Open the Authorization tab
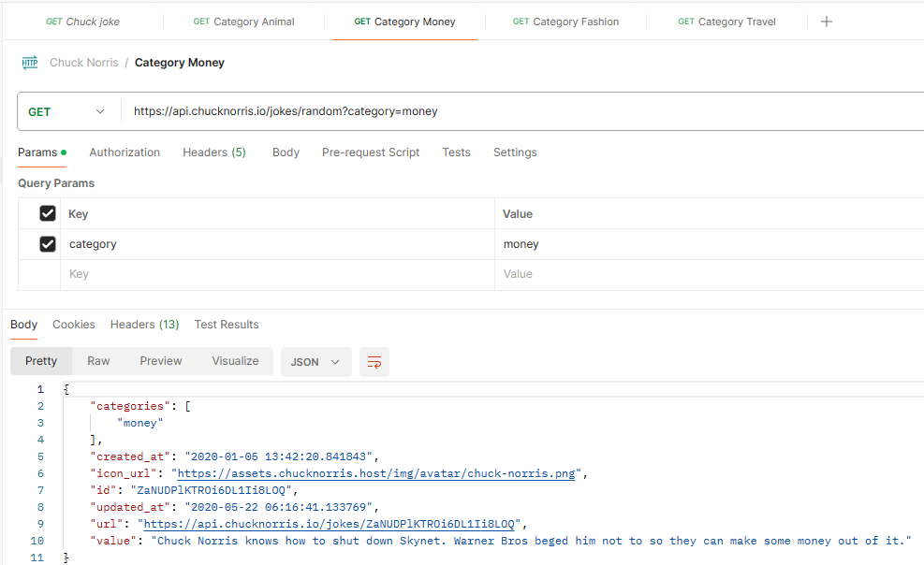924x565 pixels. click(x=125, y=152)
